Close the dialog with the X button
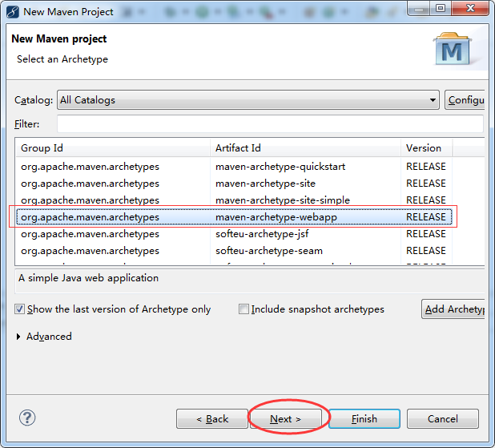Image resolution: width=495 pixels, height=448 pixels. 470,8
